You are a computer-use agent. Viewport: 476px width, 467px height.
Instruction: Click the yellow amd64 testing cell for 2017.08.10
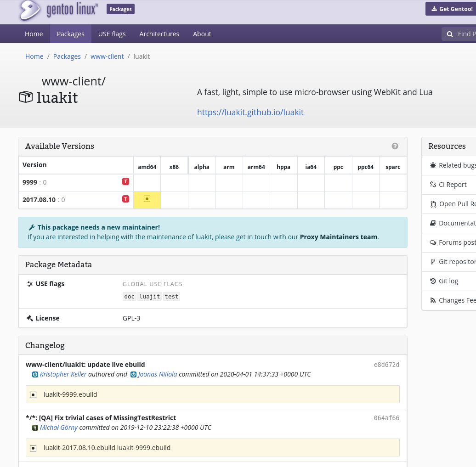(x=147, y=200)
